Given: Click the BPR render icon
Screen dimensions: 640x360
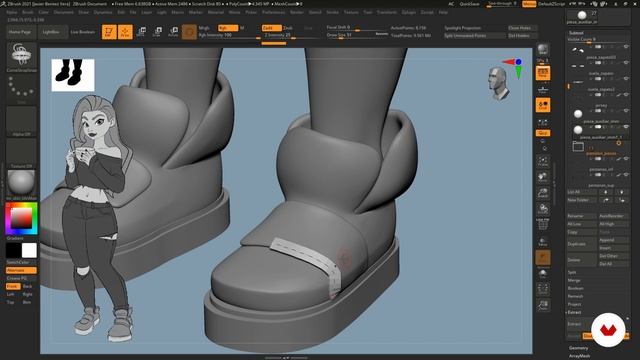Looking at the screenshot, I should pos(542,50).
